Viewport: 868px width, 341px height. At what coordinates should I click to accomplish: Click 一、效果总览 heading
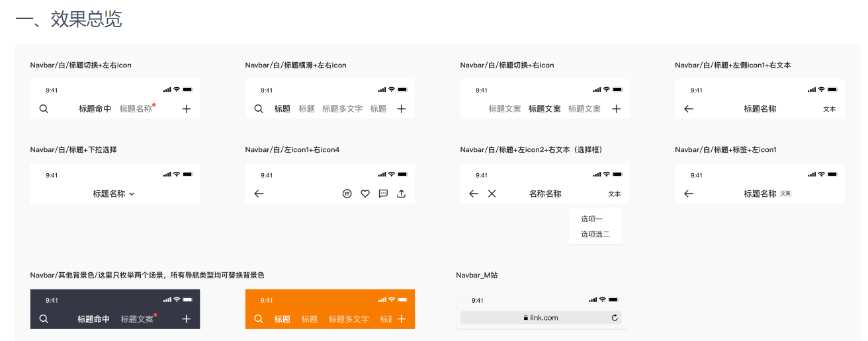pos(68,19)
